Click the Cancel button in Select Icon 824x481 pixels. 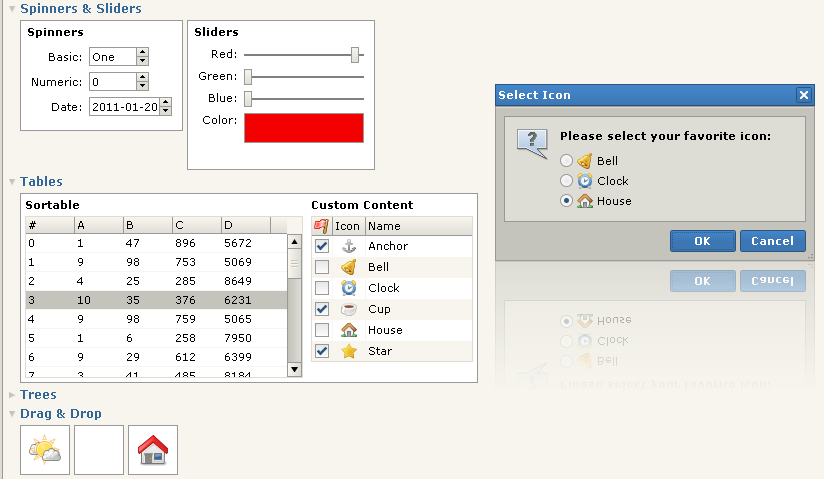click(772, 241)
